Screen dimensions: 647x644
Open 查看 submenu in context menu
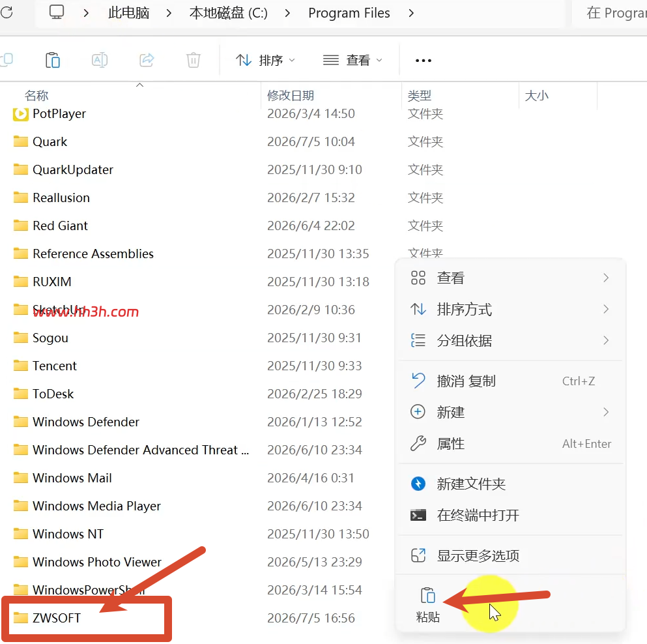(x=510, y=278)
